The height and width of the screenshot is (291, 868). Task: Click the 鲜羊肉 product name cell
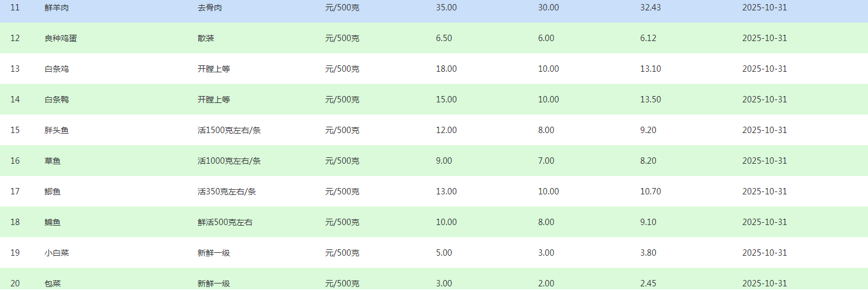click(x=57, y=8)
